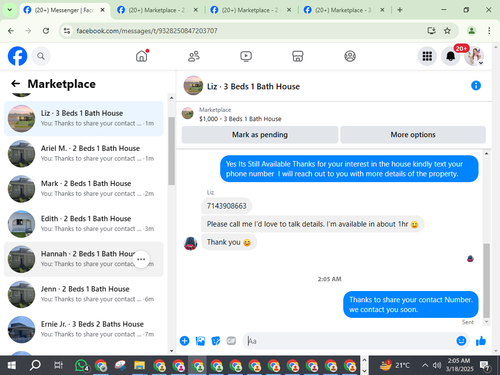Switch to the third Marketplace browser tab
The height and width of the screenshot is (375, 500).
(250, 10)
